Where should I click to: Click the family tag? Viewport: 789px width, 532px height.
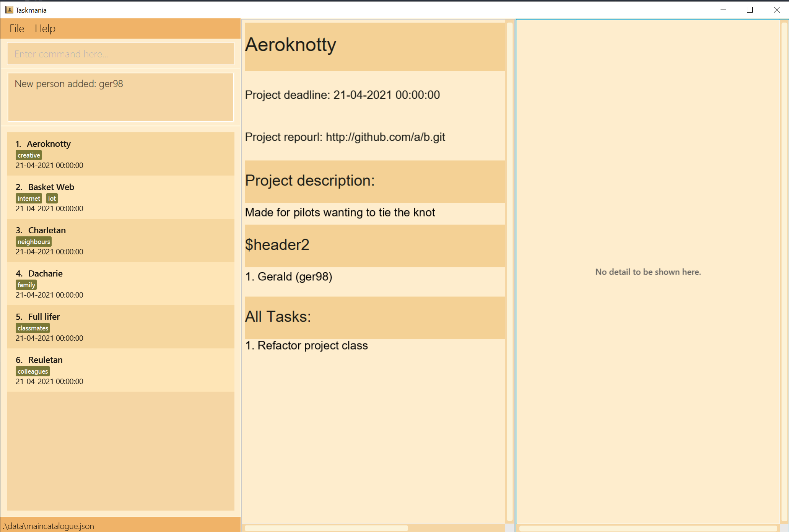(x=26, y=285)
